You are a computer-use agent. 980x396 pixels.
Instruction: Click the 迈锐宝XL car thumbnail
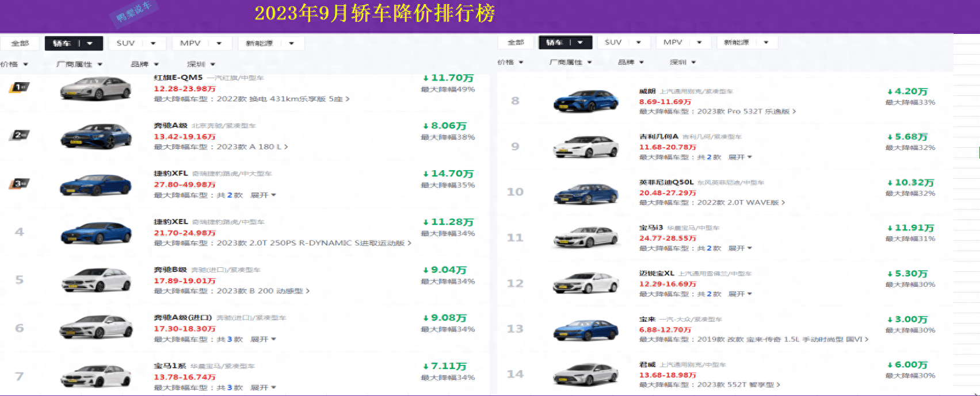pos(586,283)
